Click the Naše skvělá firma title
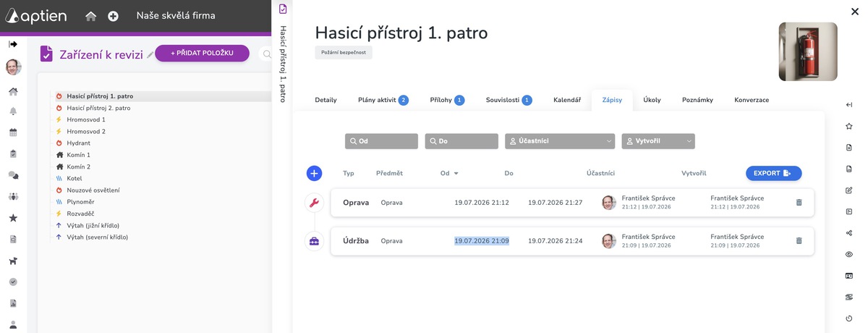Viewport: 868px width, 333px height. [176, 16]
